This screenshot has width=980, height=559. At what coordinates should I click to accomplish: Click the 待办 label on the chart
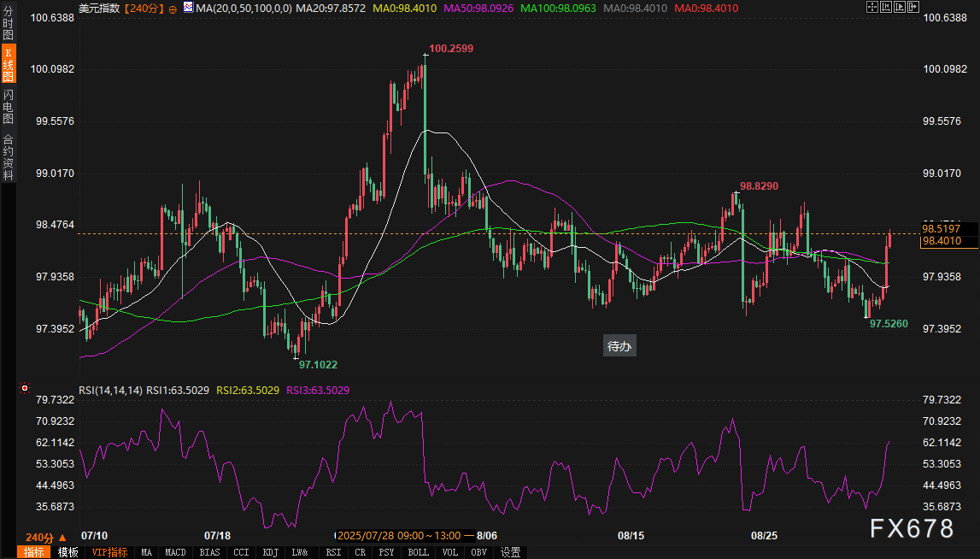pos(619,346)
